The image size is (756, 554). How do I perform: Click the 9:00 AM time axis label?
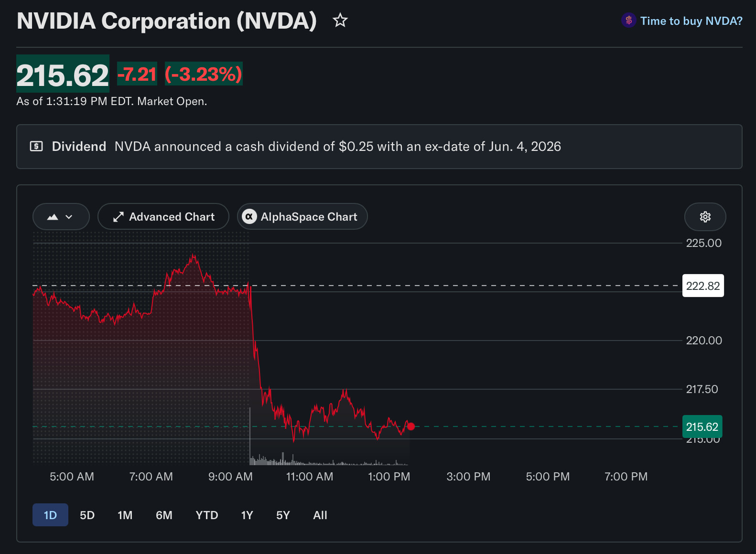tap(230, 476)
